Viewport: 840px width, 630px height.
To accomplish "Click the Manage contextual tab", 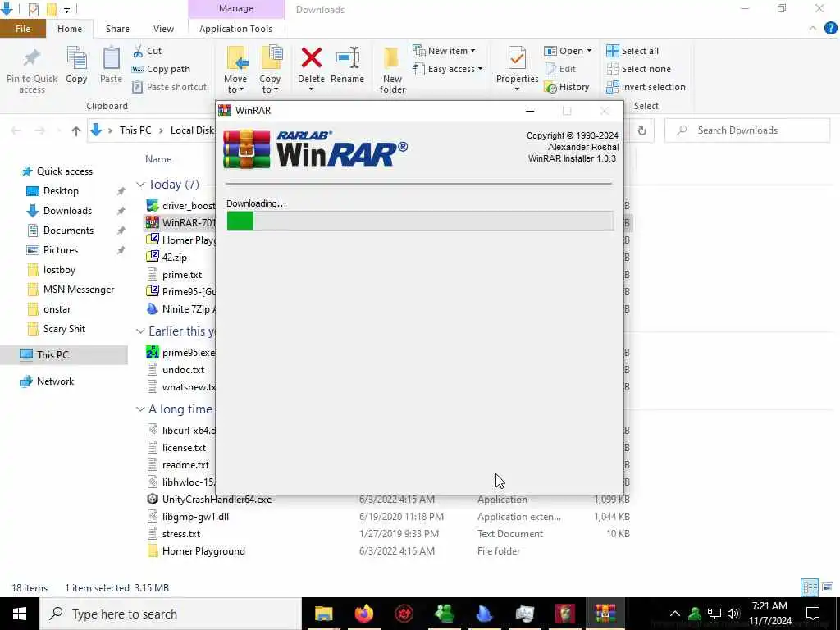I will tap(235, 8).
